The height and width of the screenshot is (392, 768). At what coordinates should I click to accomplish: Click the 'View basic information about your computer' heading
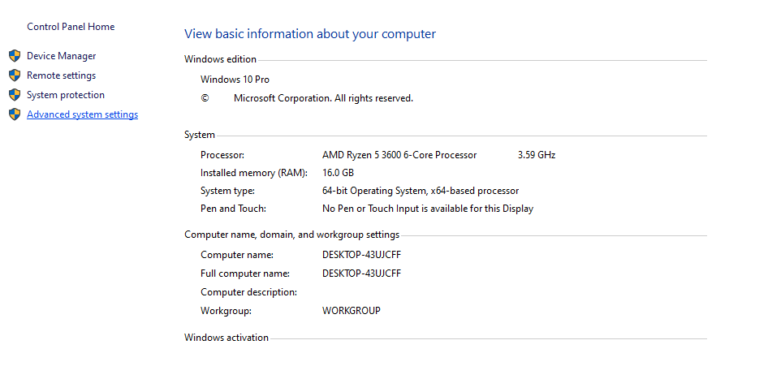point(310,34)
